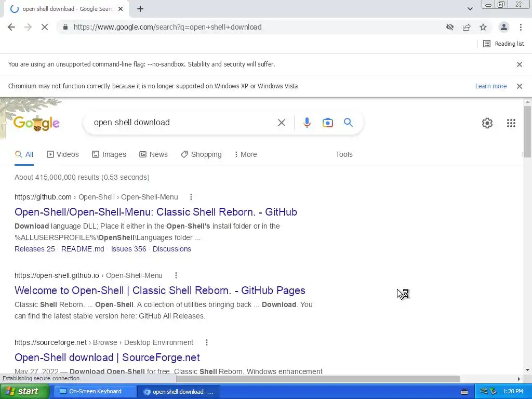Switch to Images results tab
The width and height of the screenshot is (532, 399).
point(109,155)
